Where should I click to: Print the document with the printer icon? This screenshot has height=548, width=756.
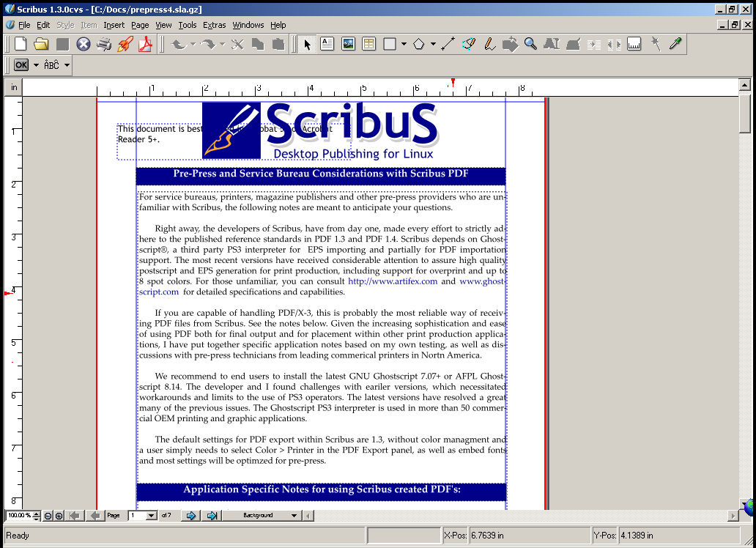pyautogui.click(x=104, y=45)
